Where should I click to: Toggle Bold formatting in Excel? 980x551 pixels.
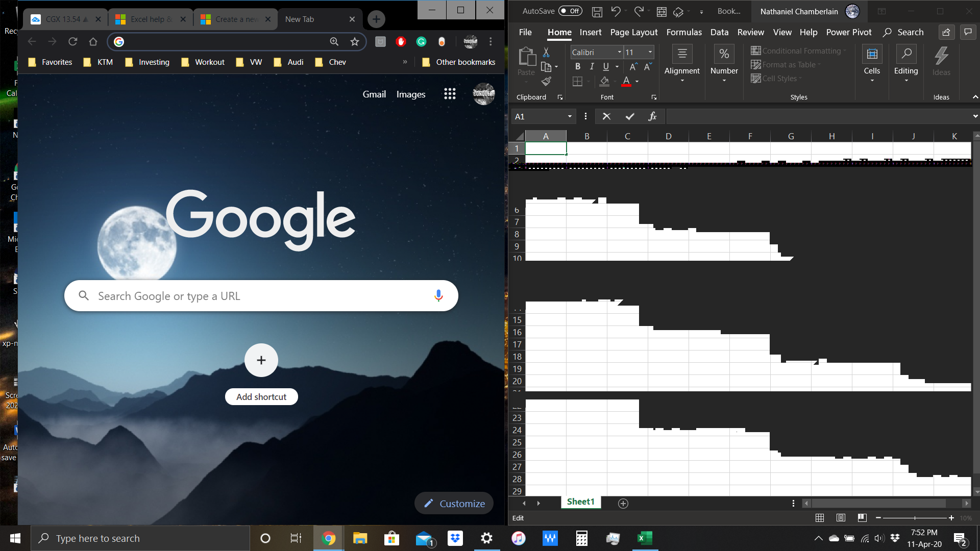[x=577, y=66]
